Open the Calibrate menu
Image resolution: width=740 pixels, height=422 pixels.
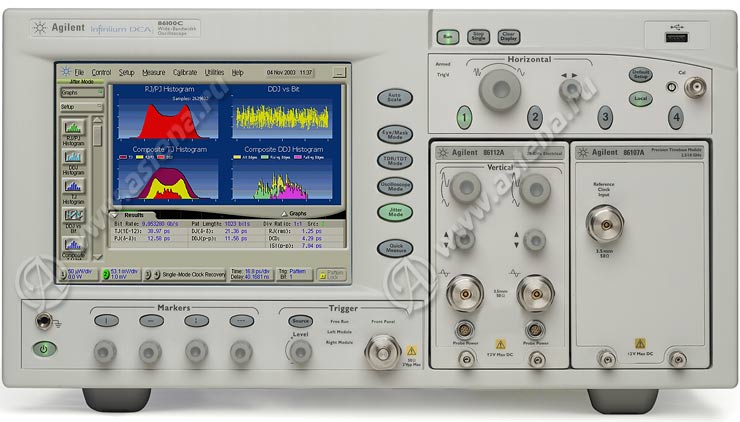click(x=185, y=72)
